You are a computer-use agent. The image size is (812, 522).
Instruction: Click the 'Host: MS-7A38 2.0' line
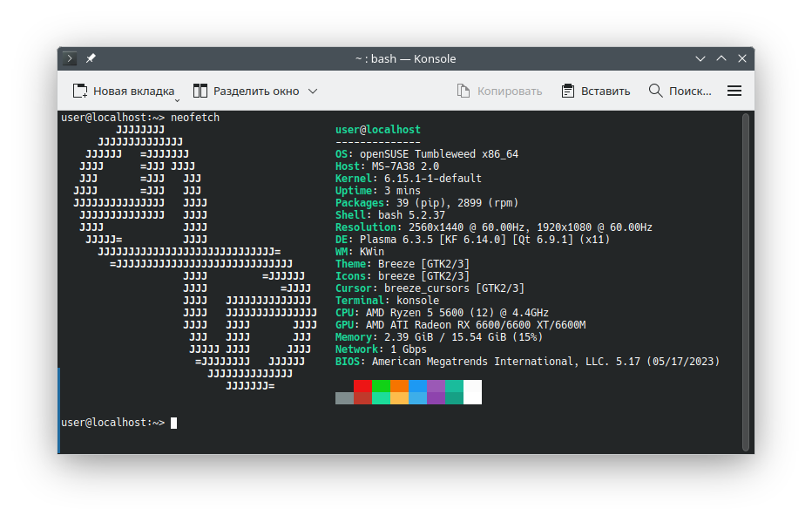pos(387,166)
